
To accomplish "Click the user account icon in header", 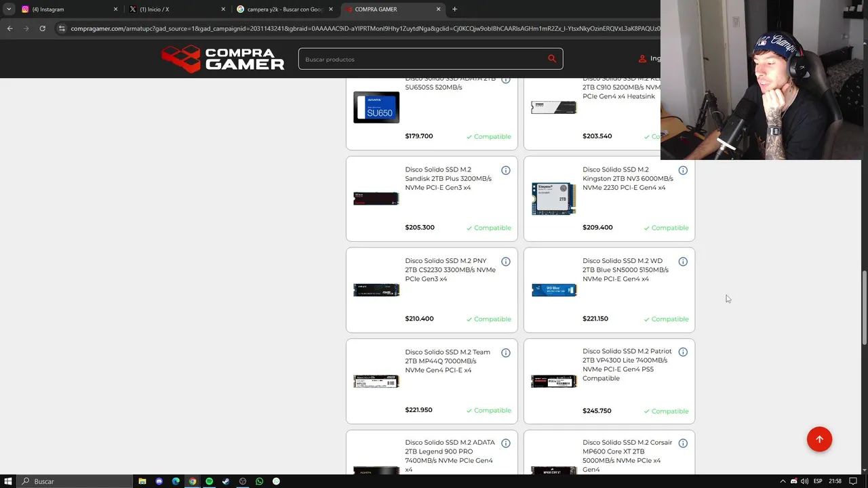I will [x=642, y=59].
